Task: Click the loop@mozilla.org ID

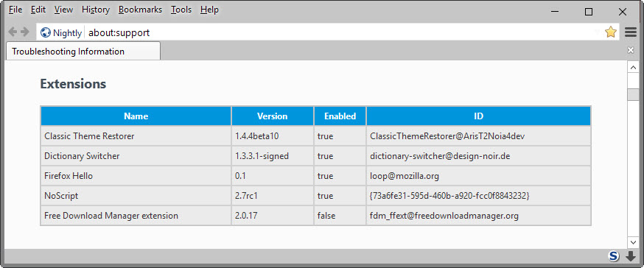Action: (x=405, y=176)
